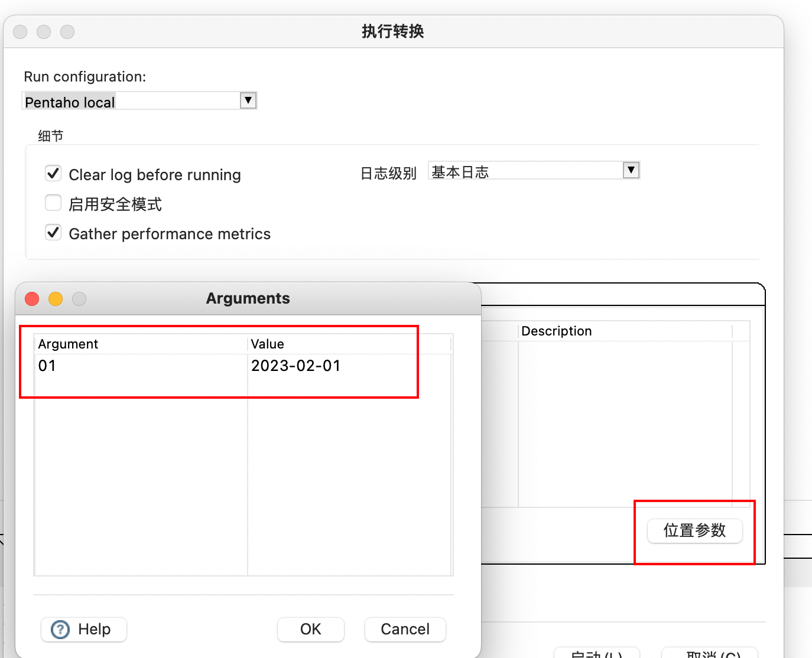812x658 pixels.
Task: Select the Pentaho local combo box
Action: 139,101
